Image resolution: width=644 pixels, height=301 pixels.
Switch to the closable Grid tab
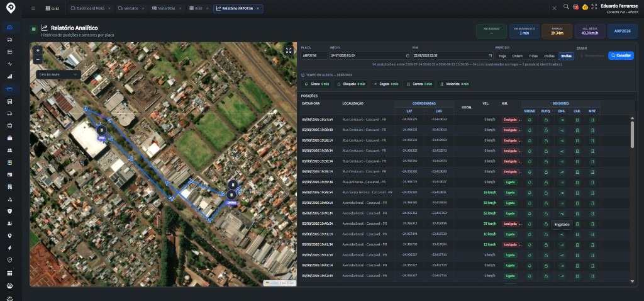199,8
